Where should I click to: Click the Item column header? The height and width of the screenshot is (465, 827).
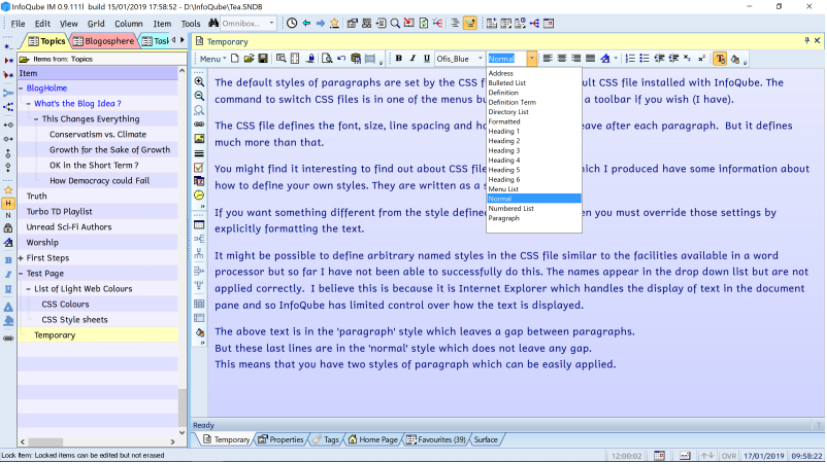[98, 73]
